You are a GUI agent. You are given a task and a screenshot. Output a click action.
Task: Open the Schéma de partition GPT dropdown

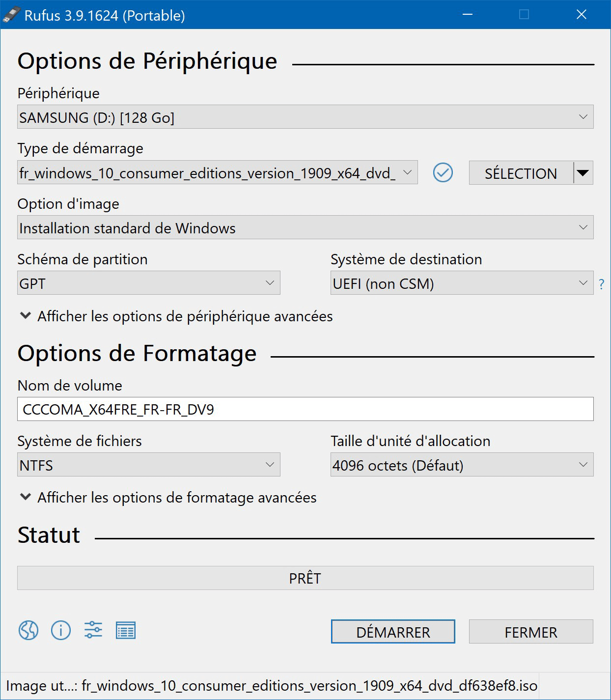click(x=148, y=283)
